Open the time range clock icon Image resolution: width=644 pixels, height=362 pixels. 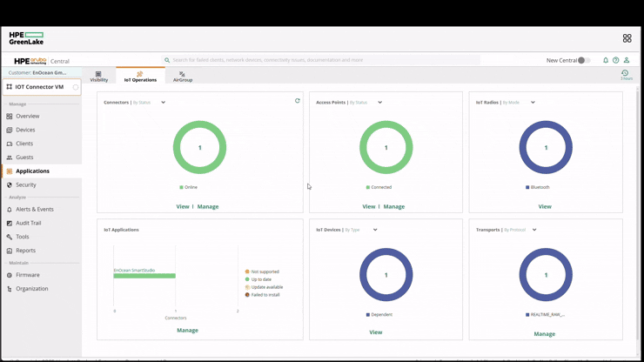pyautogui.click(x=625, y=73)
